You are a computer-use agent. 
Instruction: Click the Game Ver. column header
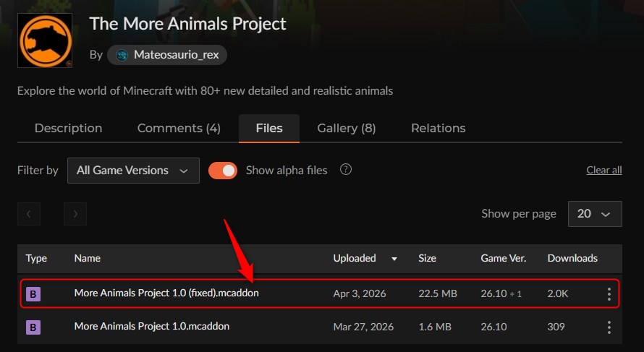coord(504,258)
